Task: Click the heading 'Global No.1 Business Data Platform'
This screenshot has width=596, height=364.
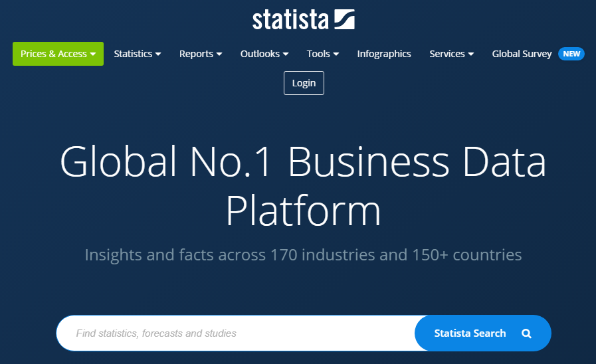Action: pos(303,186)
